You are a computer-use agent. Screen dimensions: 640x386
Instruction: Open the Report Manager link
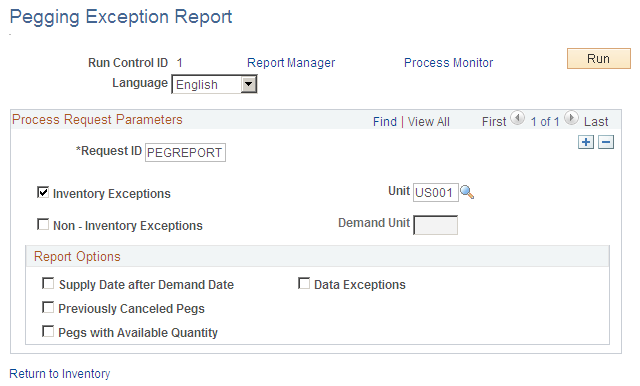(291, 63)
